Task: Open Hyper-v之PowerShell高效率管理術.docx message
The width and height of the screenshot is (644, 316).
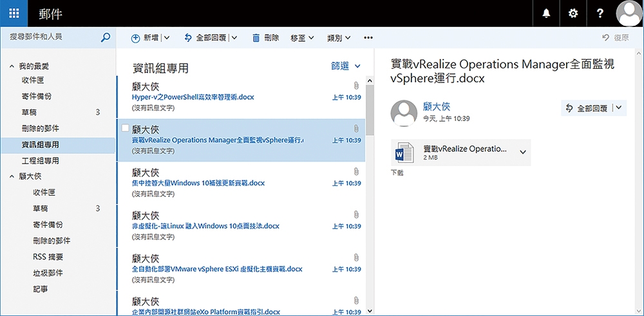Action: (241, 97)
